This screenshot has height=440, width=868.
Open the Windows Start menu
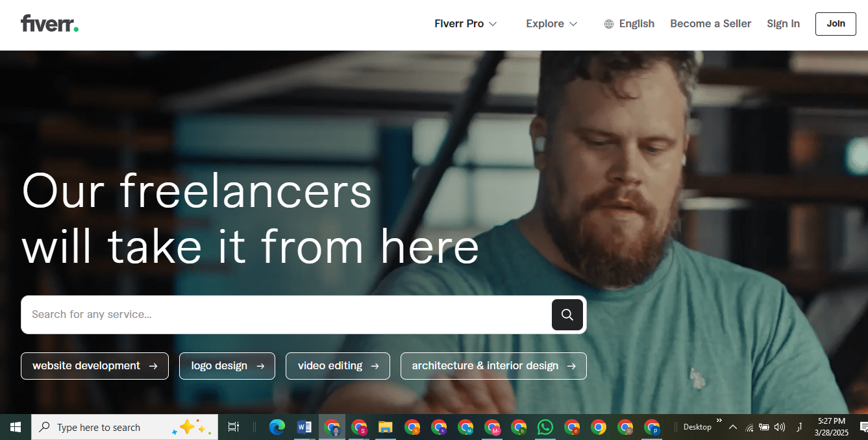coord(16,427)
